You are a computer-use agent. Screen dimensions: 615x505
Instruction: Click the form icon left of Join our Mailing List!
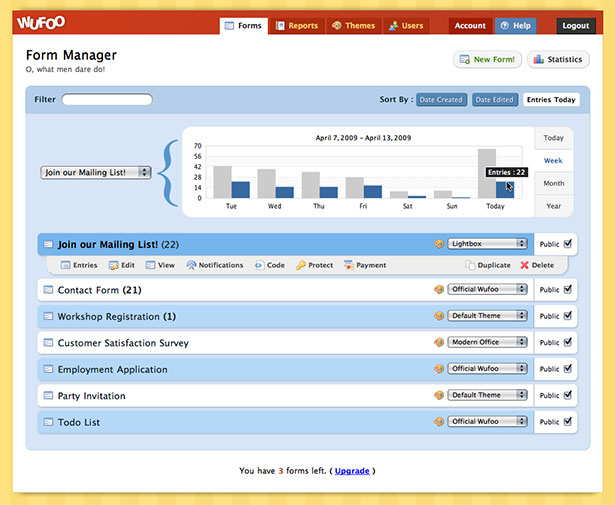click(48, 244)
